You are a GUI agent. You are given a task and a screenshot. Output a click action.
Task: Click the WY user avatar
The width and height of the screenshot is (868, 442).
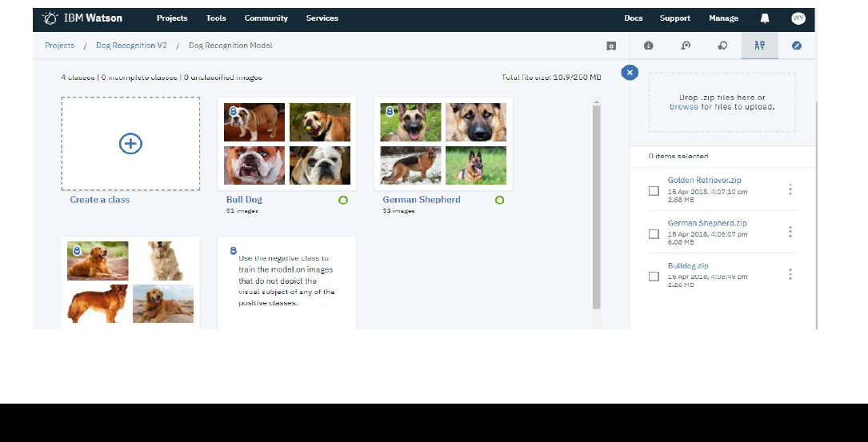pos(798,18)
